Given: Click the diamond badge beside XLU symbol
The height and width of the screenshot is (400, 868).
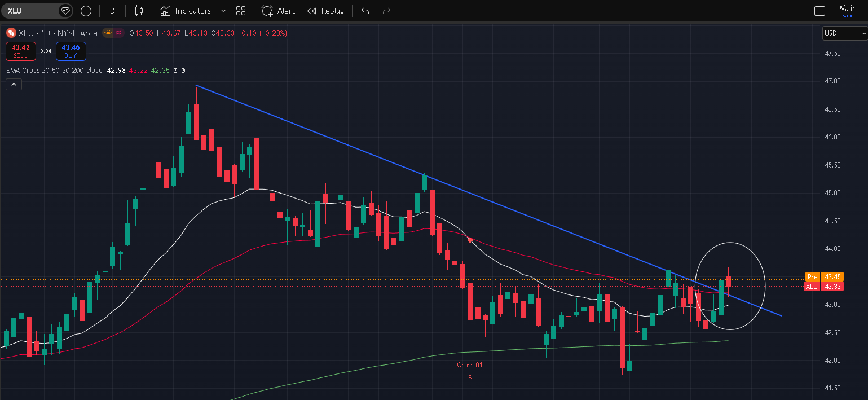Looking at the screenshot, I should pos(65,11).
